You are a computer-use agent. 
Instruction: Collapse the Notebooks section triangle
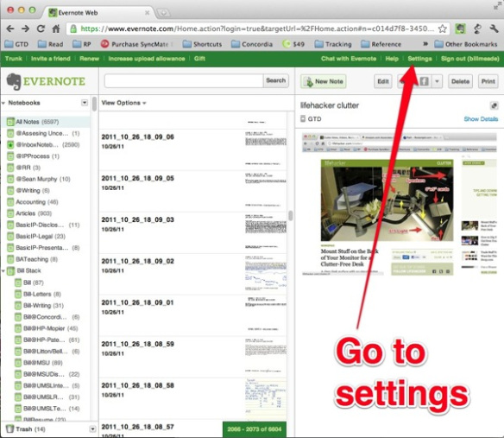(3, 103)
